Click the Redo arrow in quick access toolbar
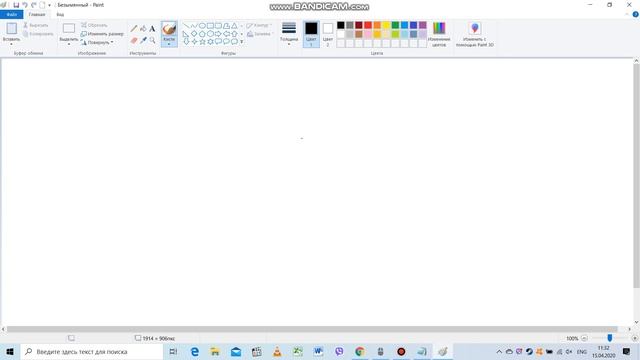 pos(33,5)
